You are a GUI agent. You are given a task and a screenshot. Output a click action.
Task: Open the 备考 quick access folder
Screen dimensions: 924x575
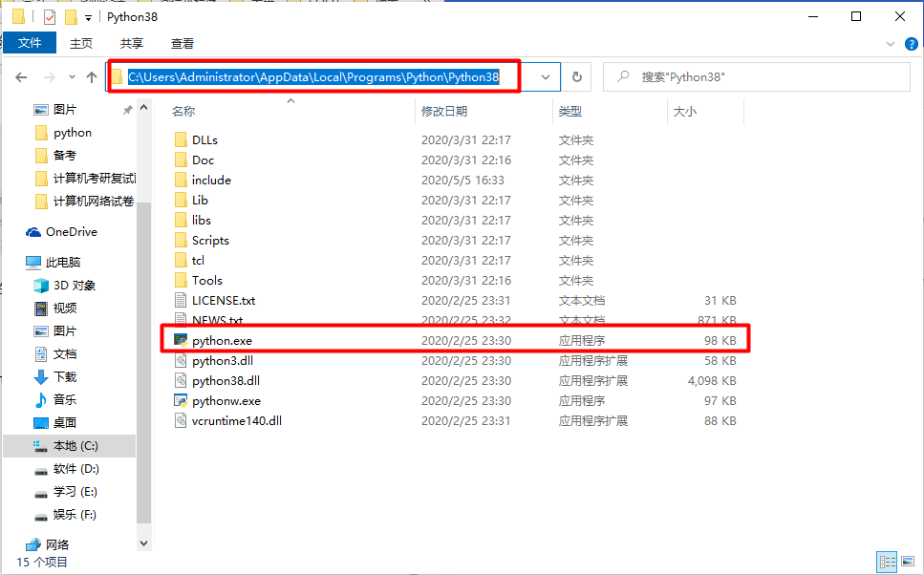coord(65,156)
